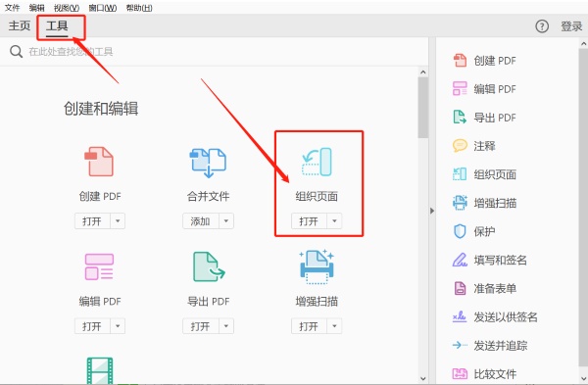588x385 pixels.
Task: Expand dropdown arrow beside 编辑 PDF 打开
Action: (x=118, y=326)
